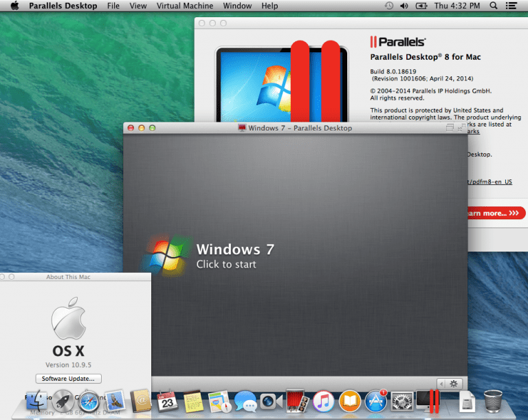Click the Parallels logo in About window
This screenshot has width=528, height=420.
pyautogui.click(x=397, y=42)
